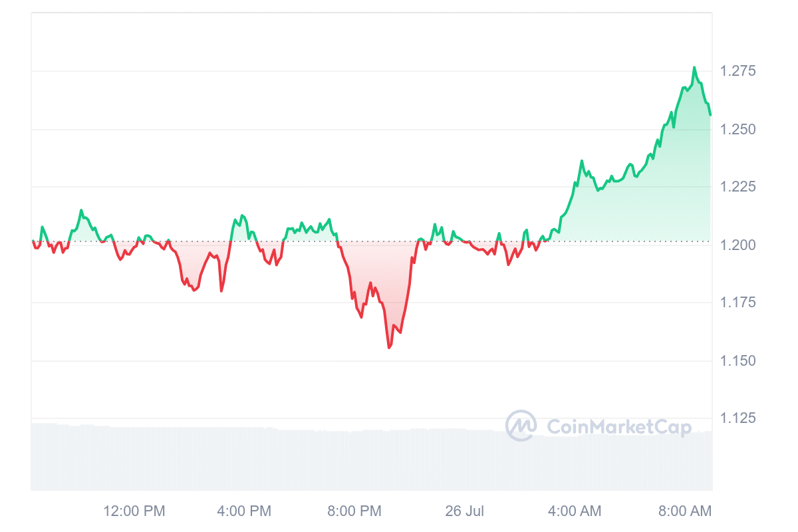The height and width of the screenshot is (532, 798).
Task: Select the 1.125 y-axis label
Action: 737,418
